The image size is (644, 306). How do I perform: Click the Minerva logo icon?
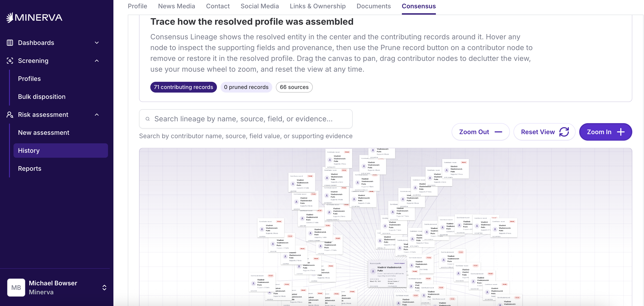[x=10, y=18]
